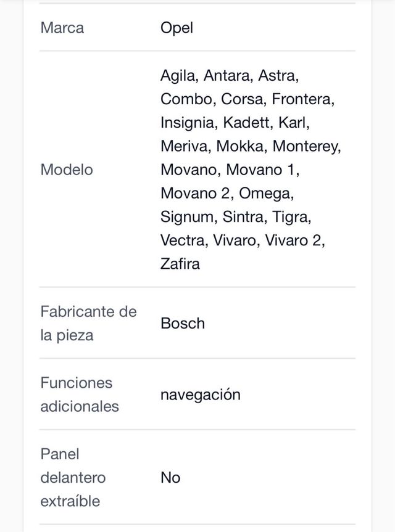The image size is (395, 532).
Task: Click the Zafira model name
Action: point(180,263)
